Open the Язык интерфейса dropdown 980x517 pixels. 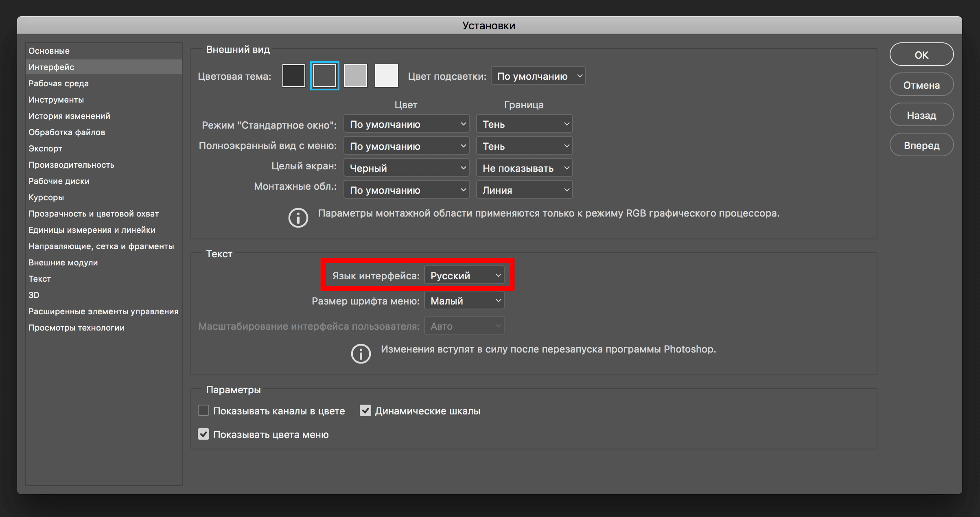[x=464, y=276]
